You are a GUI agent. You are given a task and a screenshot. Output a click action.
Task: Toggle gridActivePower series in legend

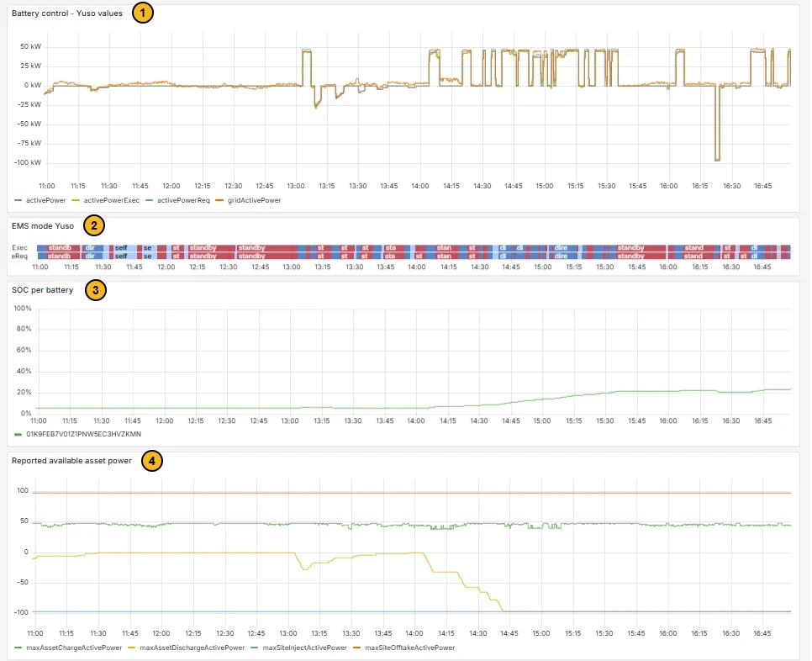click(254, 200)
